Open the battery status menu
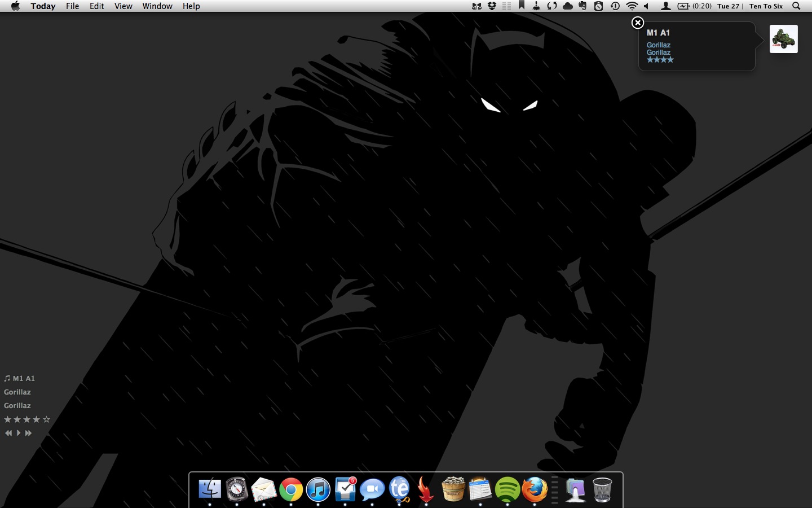 pyautogui.click(x=683, y=6)
